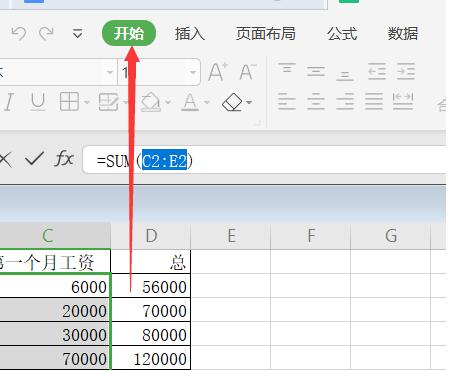Click the draw border table icon
Screen dimensions: 450x371
tap(109, 102)
